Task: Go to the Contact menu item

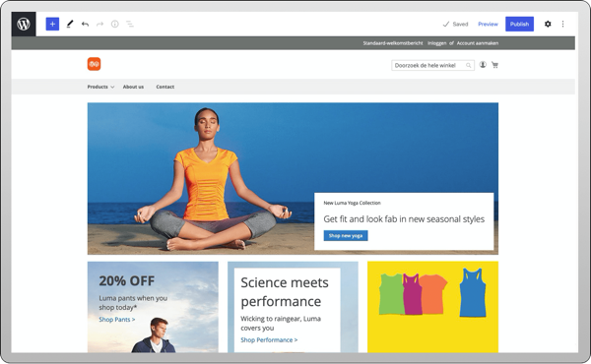Action: tap(165, 87)
